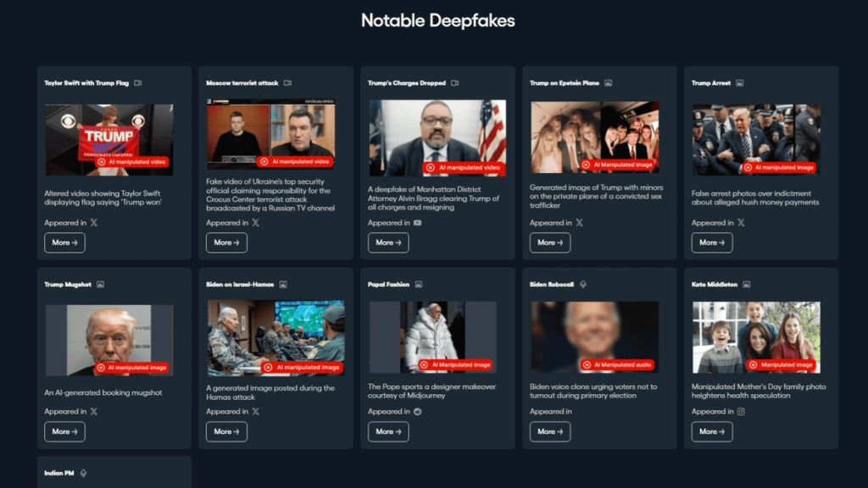Image resolution: width=868 pixels, height=488 pixels.
Task: Click YouTube icon in Trump's Charges Dropped card
Action: coord(417,223)
